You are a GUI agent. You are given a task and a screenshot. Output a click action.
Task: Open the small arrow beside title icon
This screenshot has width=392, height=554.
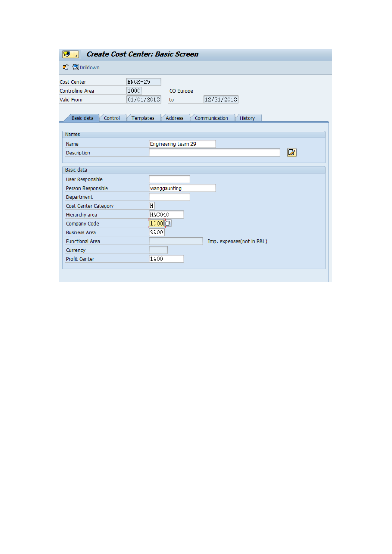(x=76, y=54)
